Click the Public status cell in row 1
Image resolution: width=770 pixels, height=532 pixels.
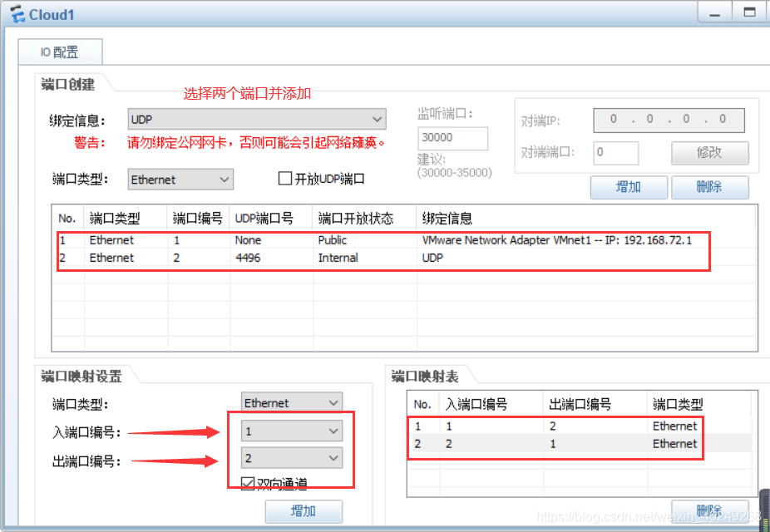[x=333, y=240]
